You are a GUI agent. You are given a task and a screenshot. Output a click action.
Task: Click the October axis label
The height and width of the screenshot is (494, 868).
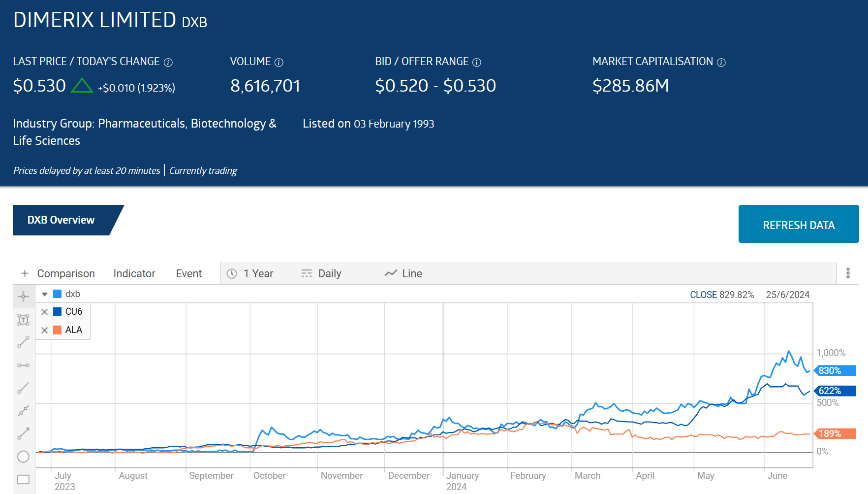point(269,476)
